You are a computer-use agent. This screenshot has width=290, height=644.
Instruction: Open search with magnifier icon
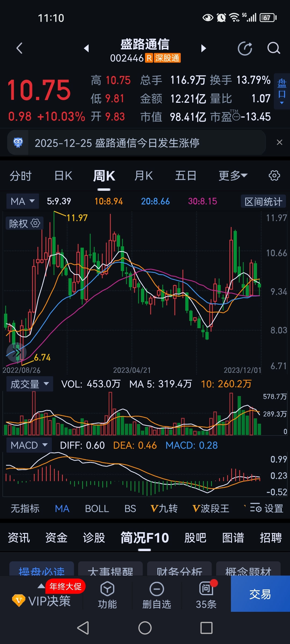click(x=274, y=49)
